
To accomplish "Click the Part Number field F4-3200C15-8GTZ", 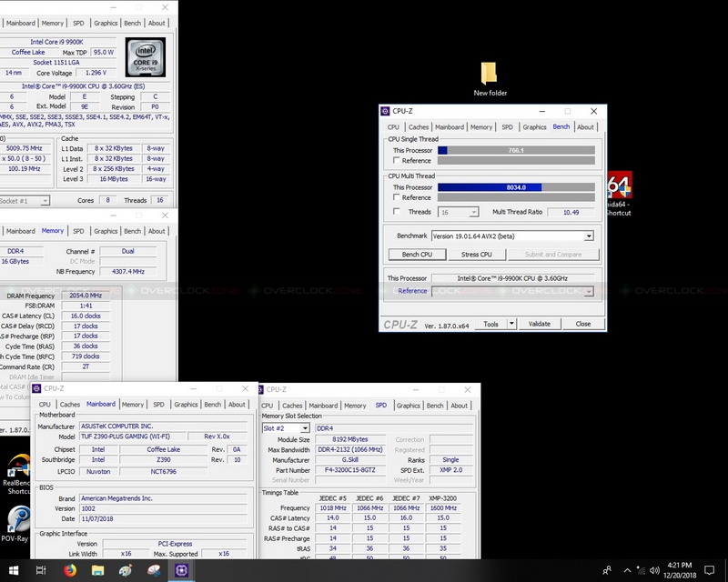I will [x=350, y=470].
